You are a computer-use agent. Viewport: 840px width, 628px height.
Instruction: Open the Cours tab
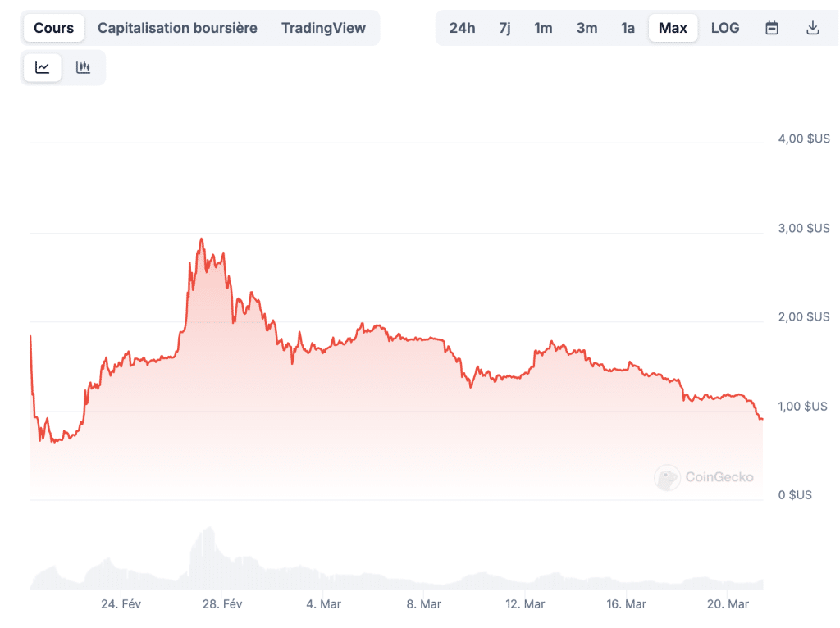(x=54, y=28)
